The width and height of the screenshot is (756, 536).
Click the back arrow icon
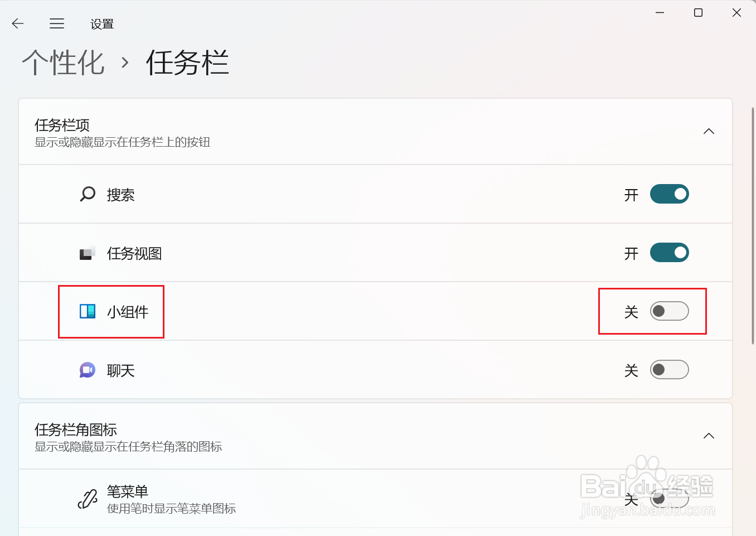pyautogui.click(x=18, y=23)
